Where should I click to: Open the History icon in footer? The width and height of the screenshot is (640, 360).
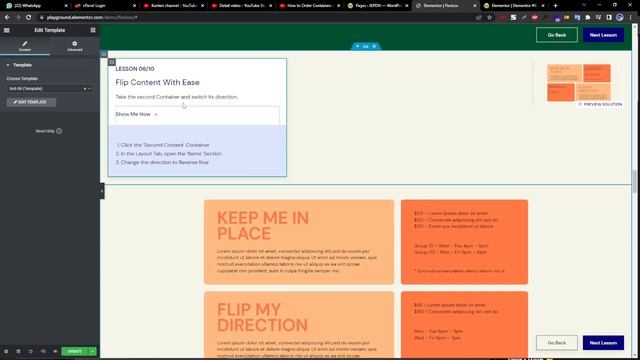(31, 351)
